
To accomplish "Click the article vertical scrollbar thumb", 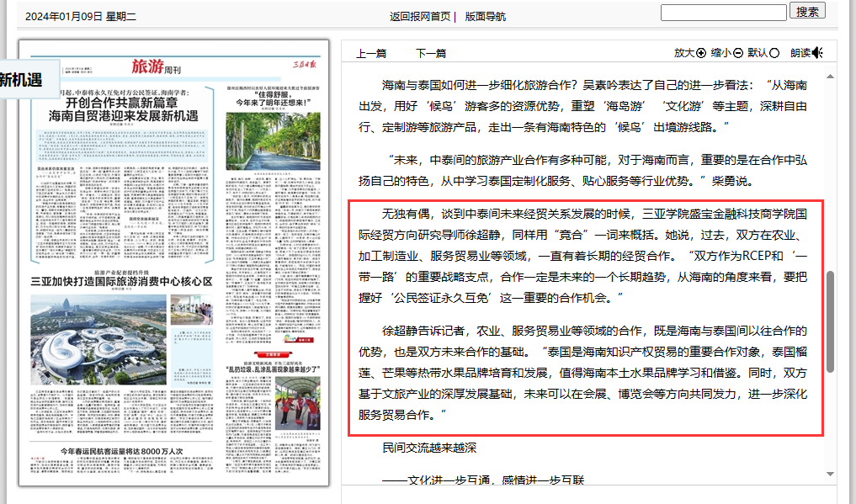I will tap(830, 320).
